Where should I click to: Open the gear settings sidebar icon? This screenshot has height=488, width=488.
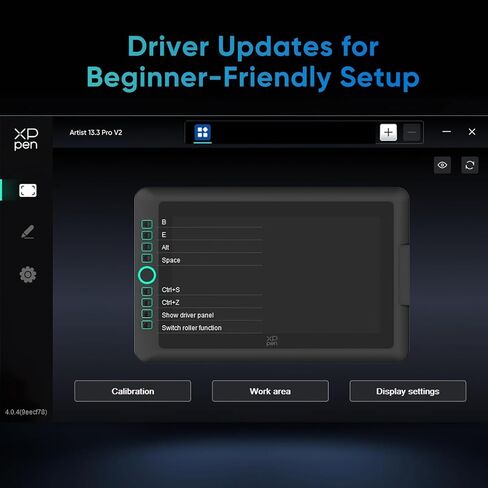(x=28, y=275)
